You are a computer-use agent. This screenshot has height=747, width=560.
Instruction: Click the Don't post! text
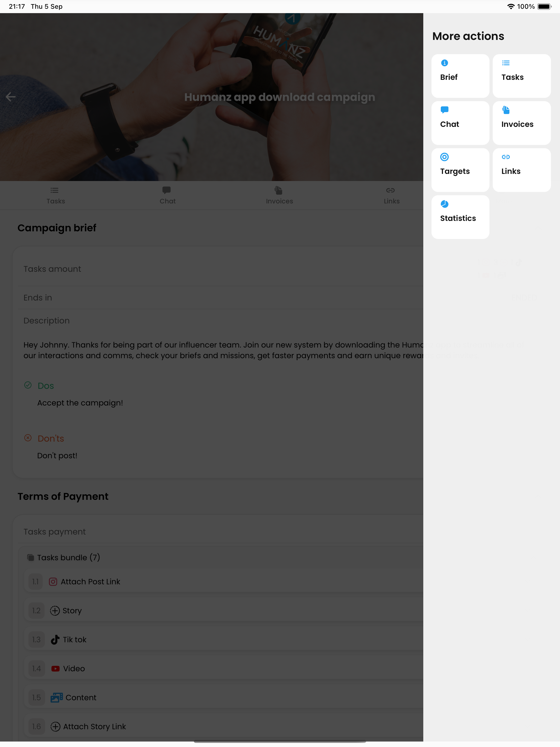point(57,456)
